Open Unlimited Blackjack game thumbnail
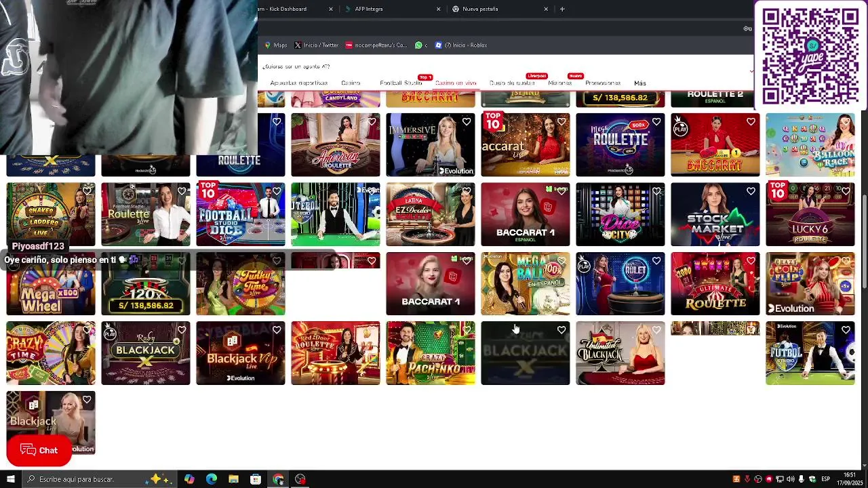 pyautogui.click(x=620, y=353)
